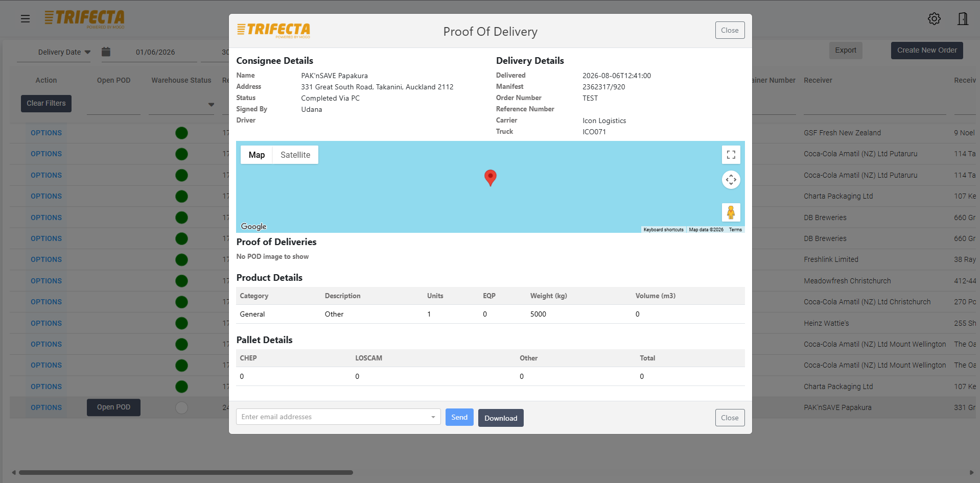Click Open POD button in last row
This screenshot has width=980, height=483.
pyautogui.click(x=113, y=407)
